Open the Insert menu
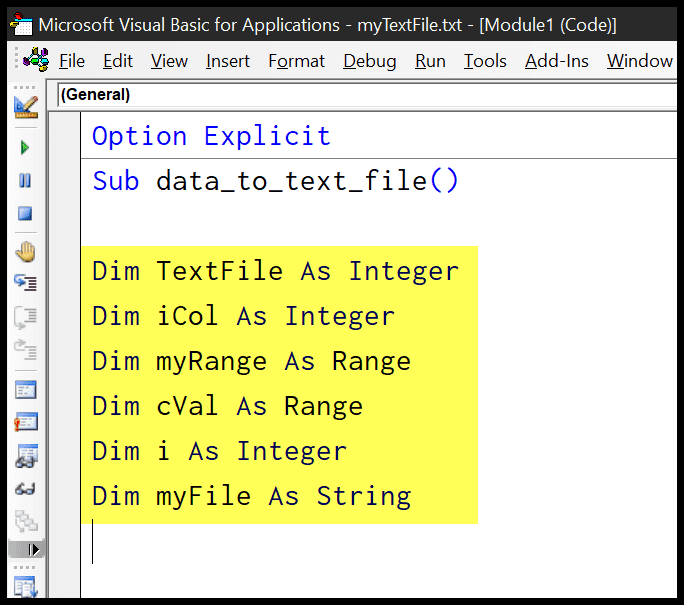Screen dimensions: 684x605 point(228,61)
